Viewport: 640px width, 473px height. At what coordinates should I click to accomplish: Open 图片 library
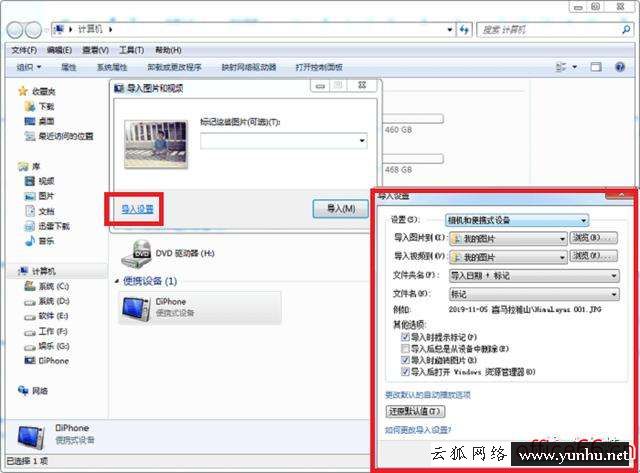pos(40,196)
